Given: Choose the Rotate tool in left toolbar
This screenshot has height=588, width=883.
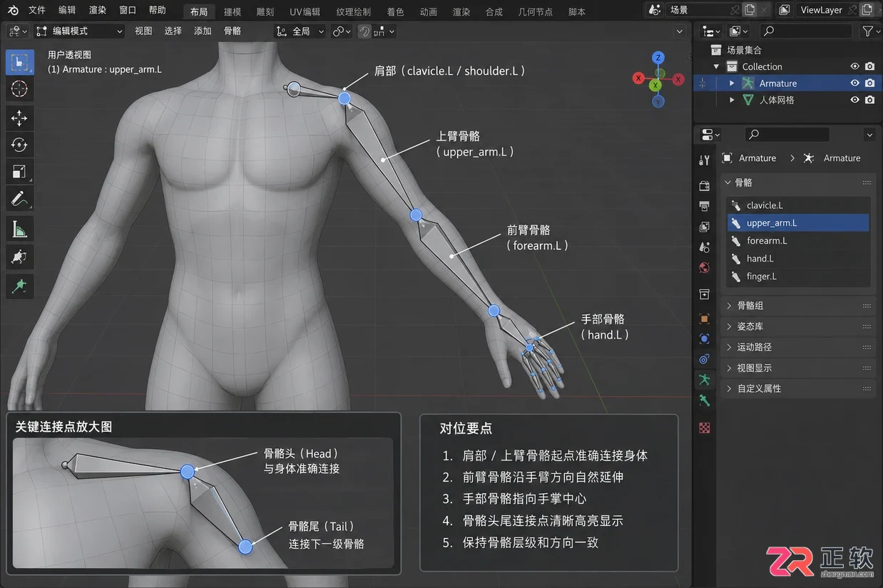Looking at the screenshot, I should [x=19, y=145].
